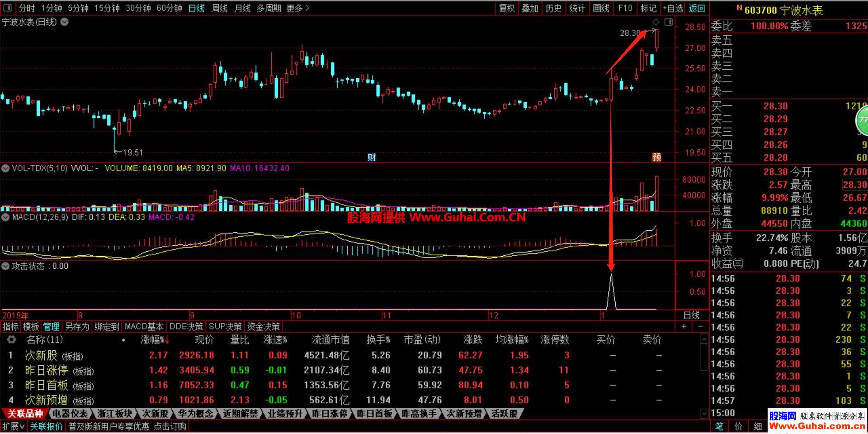
Task: Click the 复权 adjustment button
Action: tap(507, 8)
